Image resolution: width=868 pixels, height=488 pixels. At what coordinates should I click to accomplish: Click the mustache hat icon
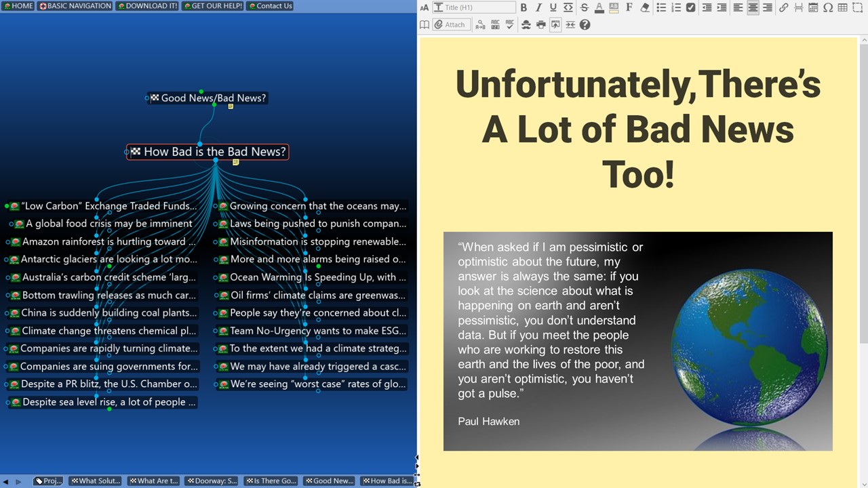coord(526,24)
